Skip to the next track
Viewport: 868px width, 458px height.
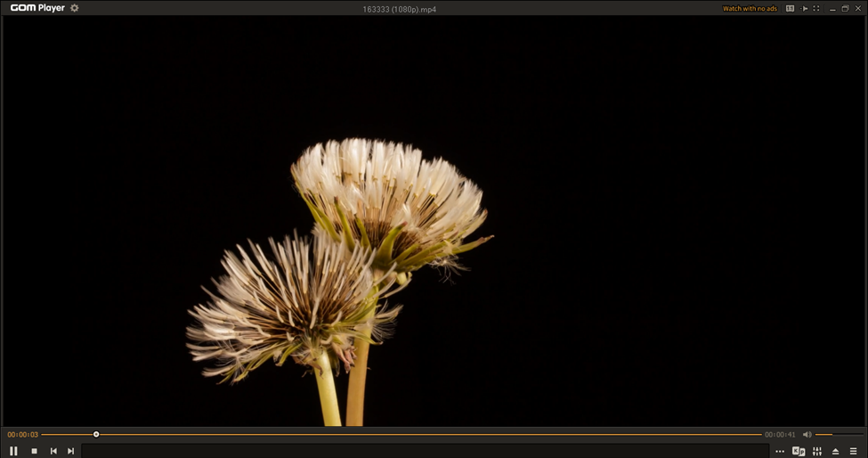tap(71, 451)
